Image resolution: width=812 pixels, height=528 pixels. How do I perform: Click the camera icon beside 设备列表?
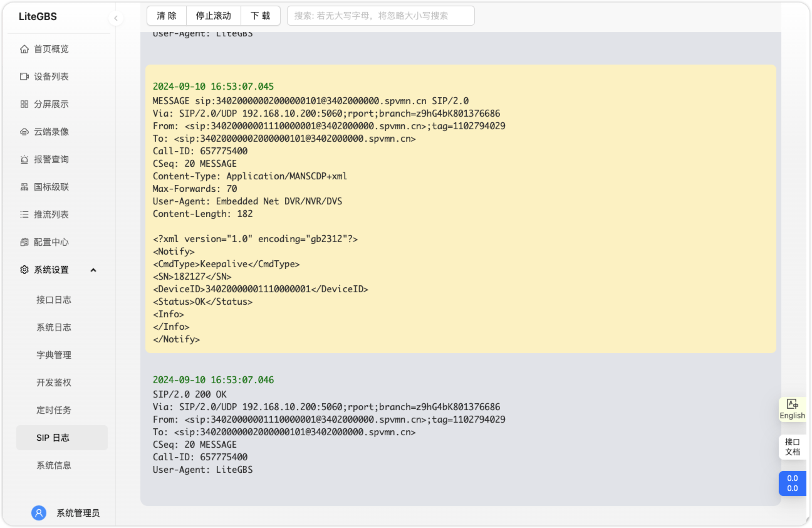[x=24, y=77]
